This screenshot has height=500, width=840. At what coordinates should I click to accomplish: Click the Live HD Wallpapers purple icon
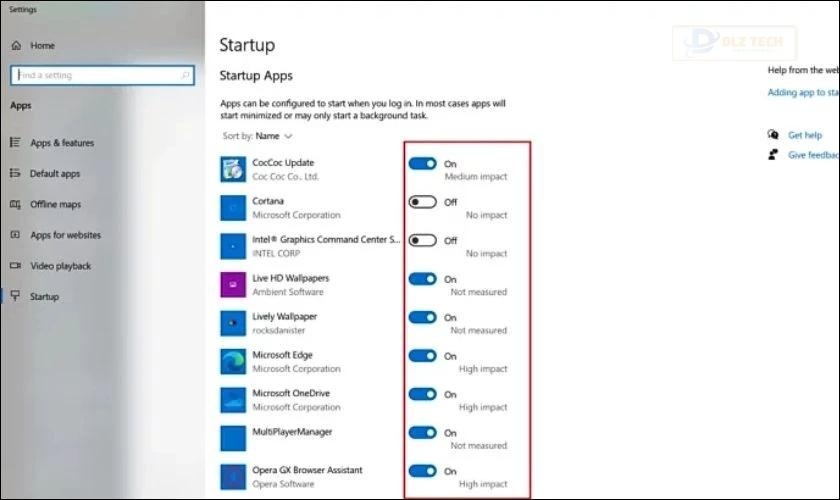(233, 285)
